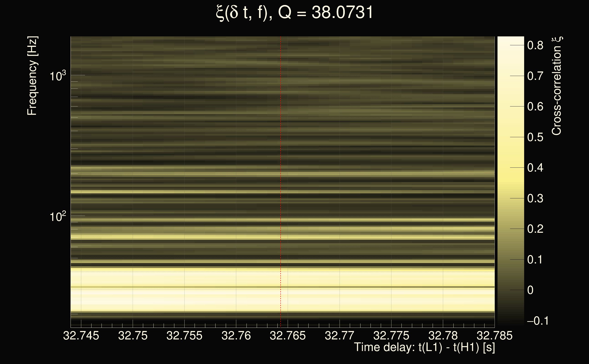Click the 10² frequency tick label

click(57, 217)
